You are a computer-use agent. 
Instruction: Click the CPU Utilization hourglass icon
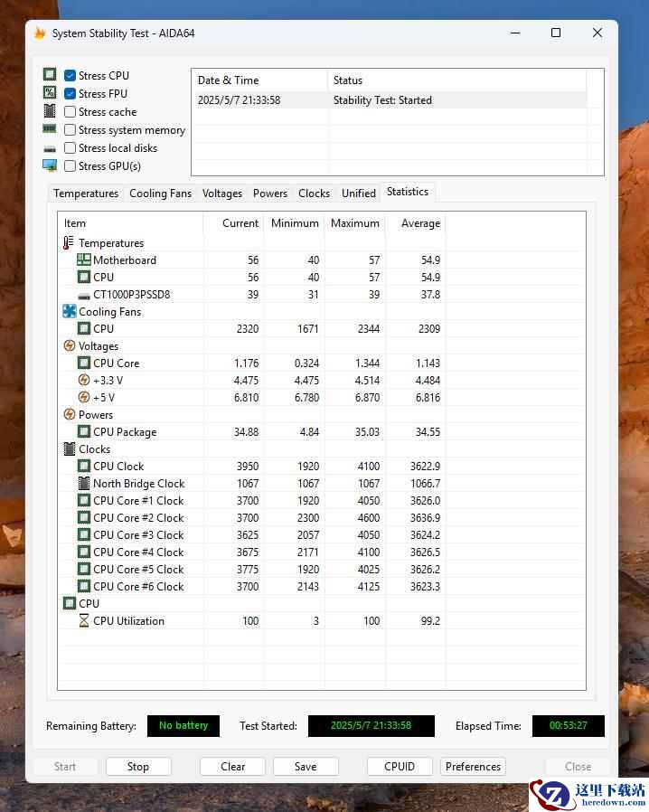pyautogui.click(x=84, y=620)
